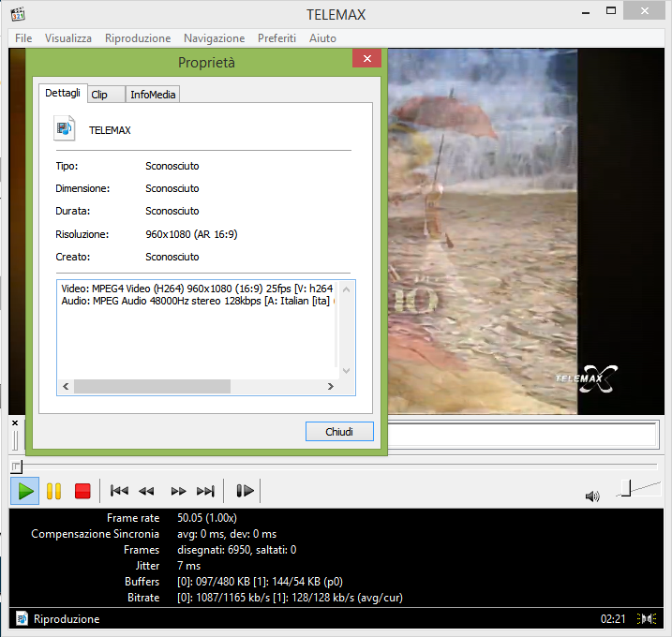Select the Dettagli tab
Screen dimensions: 672x637
click(63, 93)
